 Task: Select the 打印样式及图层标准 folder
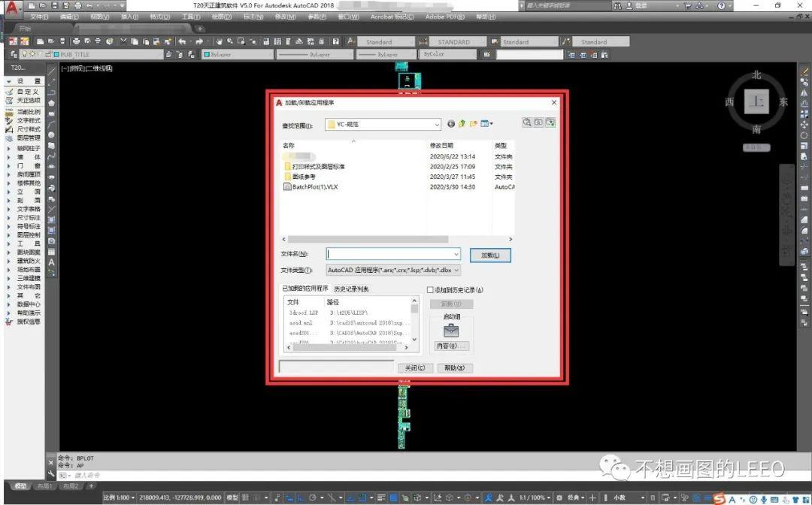[314, 167]
